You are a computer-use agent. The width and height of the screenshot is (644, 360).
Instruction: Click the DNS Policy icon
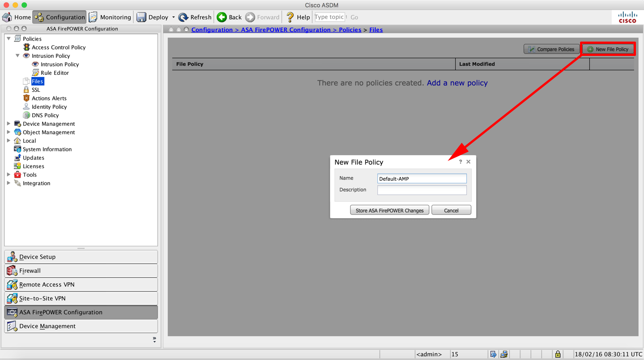pos(26,115)
